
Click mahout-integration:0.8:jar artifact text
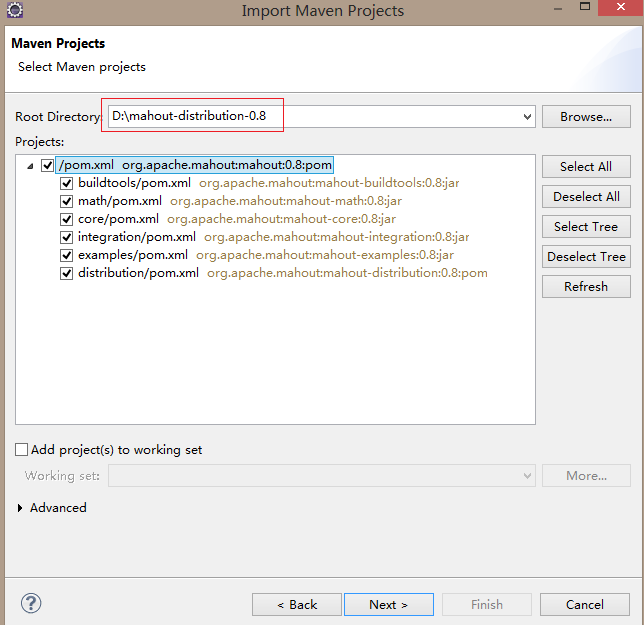(336, 237)
